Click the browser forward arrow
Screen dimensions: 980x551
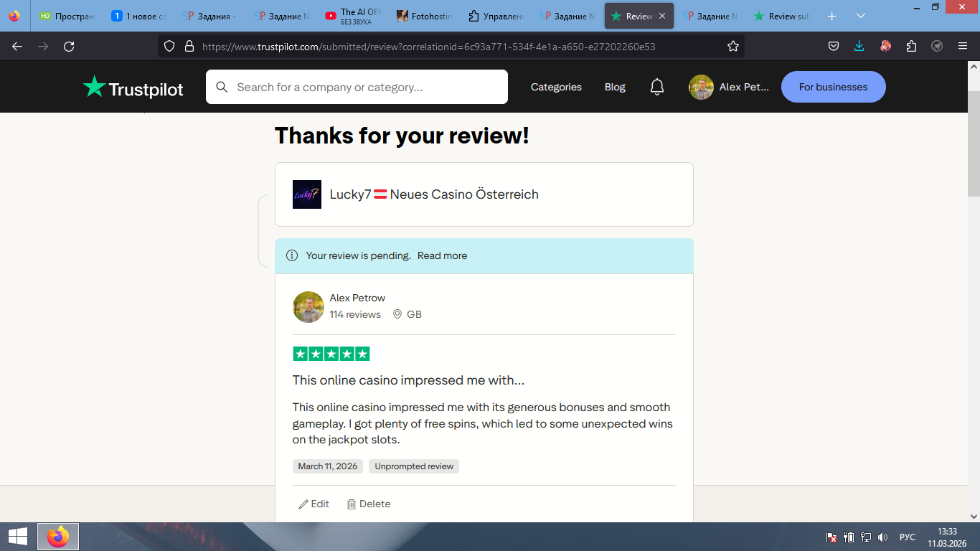[43, 47]
